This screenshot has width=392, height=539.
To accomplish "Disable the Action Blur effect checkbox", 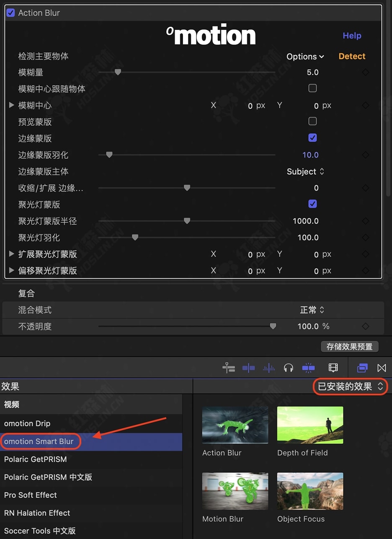I will pos(10,13).
